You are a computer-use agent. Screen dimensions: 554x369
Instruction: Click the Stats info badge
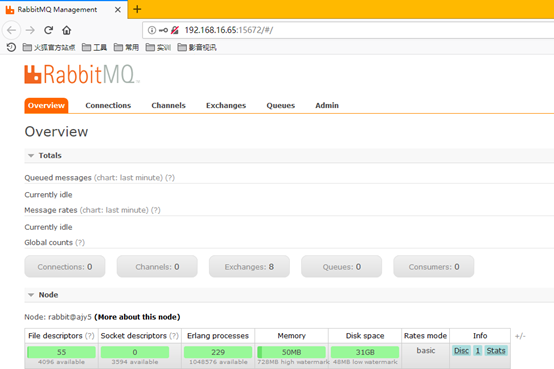(496, 351)
